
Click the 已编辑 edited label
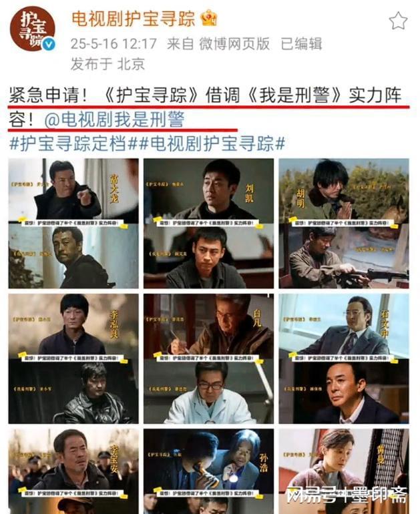[301, 43]
